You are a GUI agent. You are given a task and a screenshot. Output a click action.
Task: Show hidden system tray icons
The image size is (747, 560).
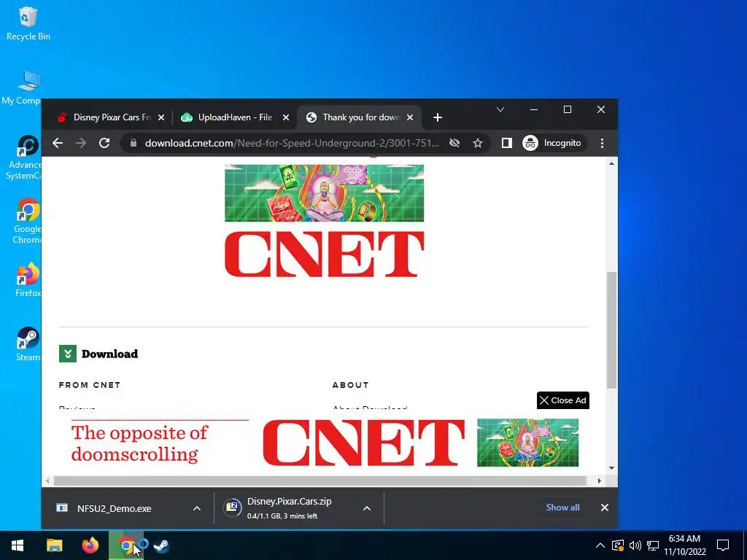(x=600, y=545)
